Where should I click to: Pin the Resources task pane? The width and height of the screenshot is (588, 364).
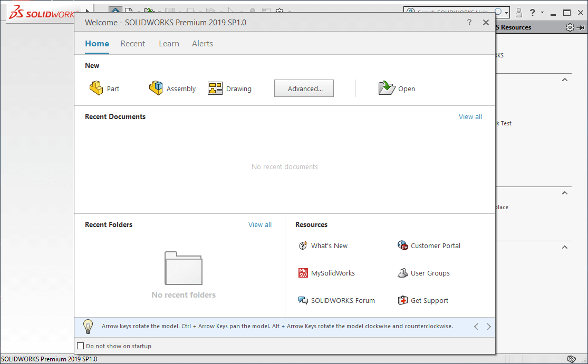(581, 27)
